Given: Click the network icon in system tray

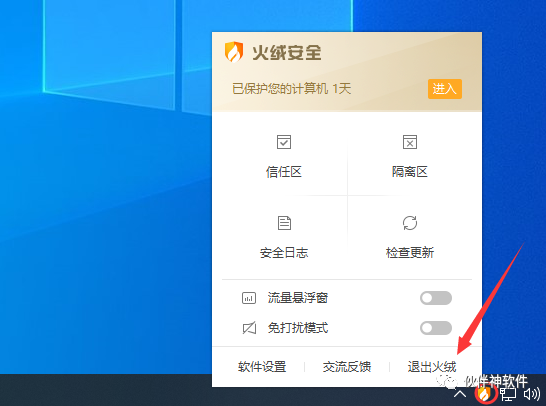Looking at the screenshot, I should tap(508, 395).
